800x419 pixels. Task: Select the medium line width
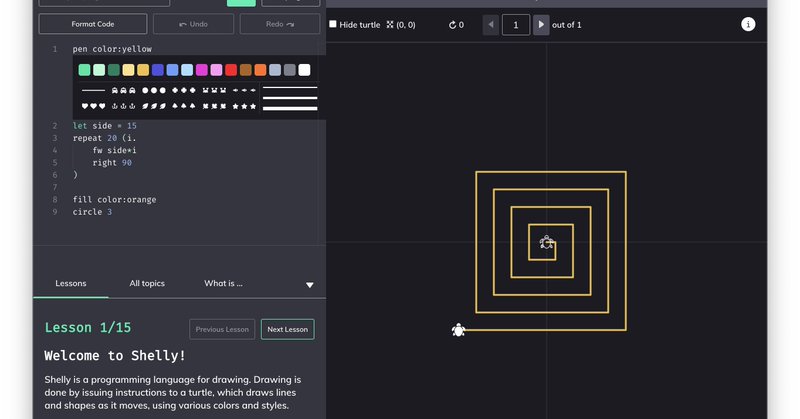tap(290, 97)
